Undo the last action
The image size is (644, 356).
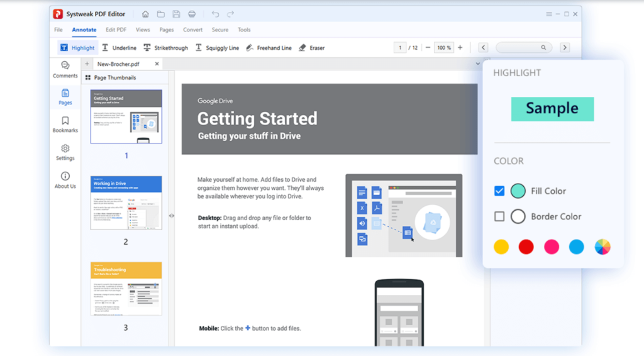(215, 14)
